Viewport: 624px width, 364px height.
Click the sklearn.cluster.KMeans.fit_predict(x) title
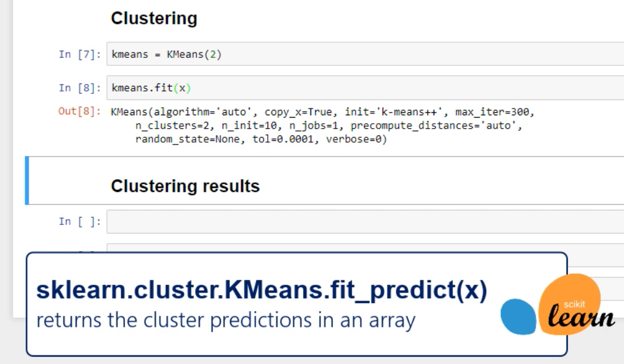tap(260, 292)
